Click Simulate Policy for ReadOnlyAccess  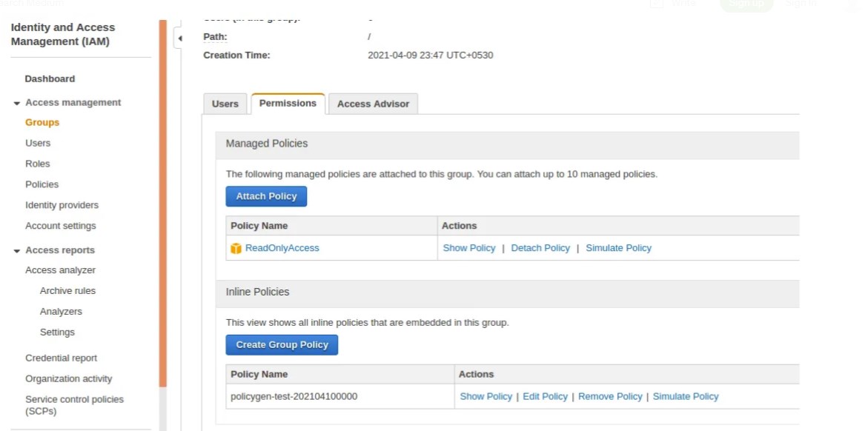pos(618,248)
